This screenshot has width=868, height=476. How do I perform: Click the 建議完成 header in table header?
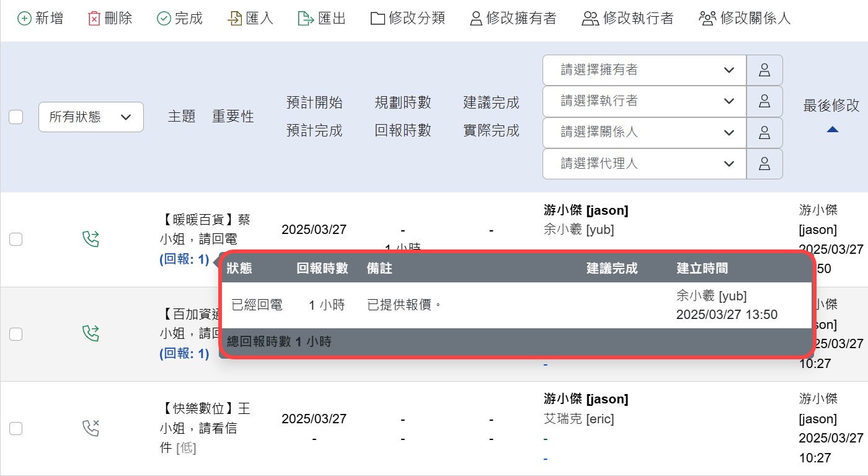pyautogui.click(x=491, y=102)
